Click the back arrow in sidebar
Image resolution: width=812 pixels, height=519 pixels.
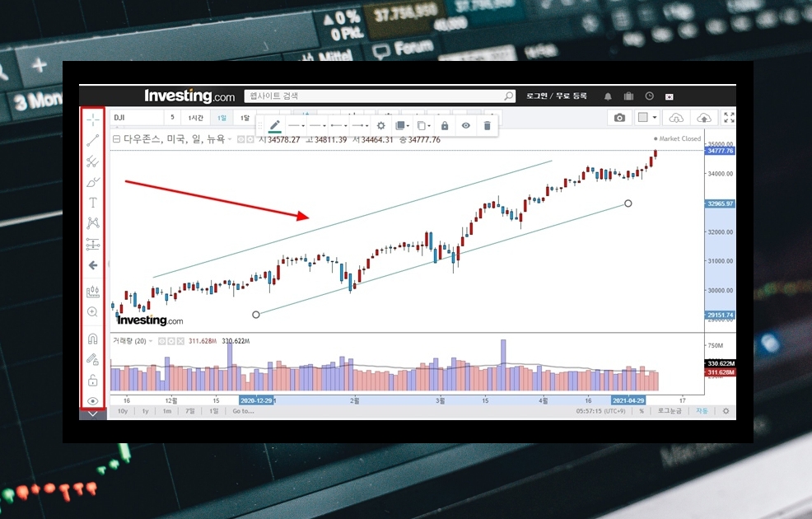93,265
